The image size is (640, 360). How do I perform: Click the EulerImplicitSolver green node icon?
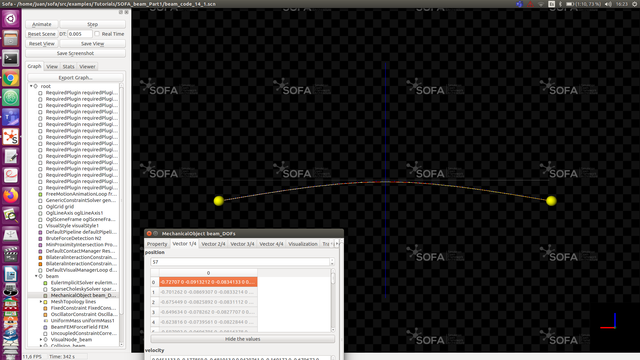tap(45, 283)
